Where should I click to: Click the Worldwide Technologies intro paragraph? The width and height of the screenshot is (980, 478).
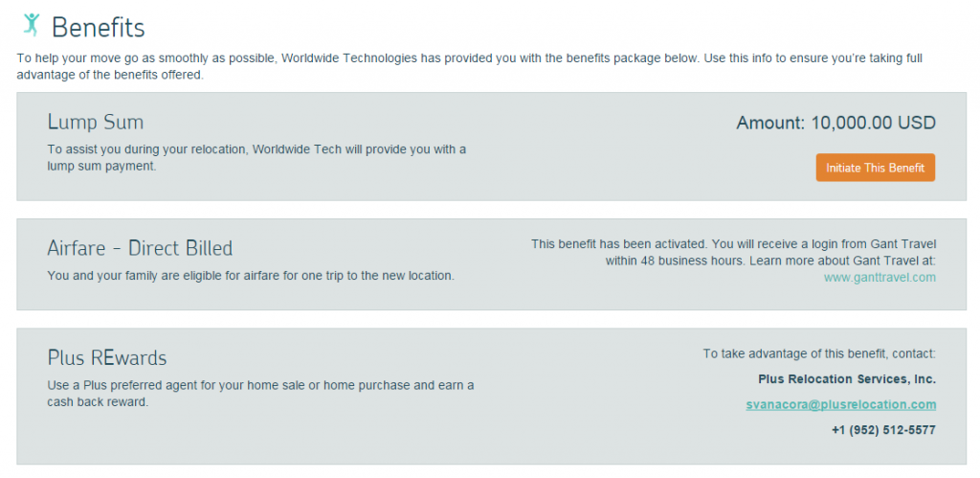(470, 66)
